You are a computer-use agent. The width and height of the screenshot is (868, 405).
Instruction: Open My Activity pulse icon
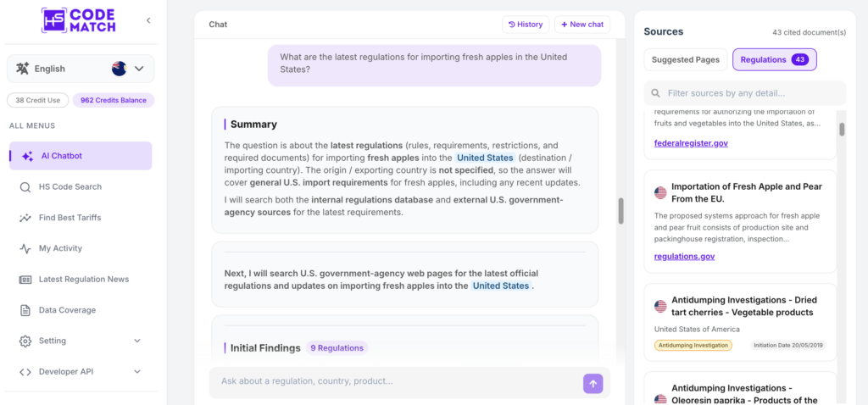(25, 248)
